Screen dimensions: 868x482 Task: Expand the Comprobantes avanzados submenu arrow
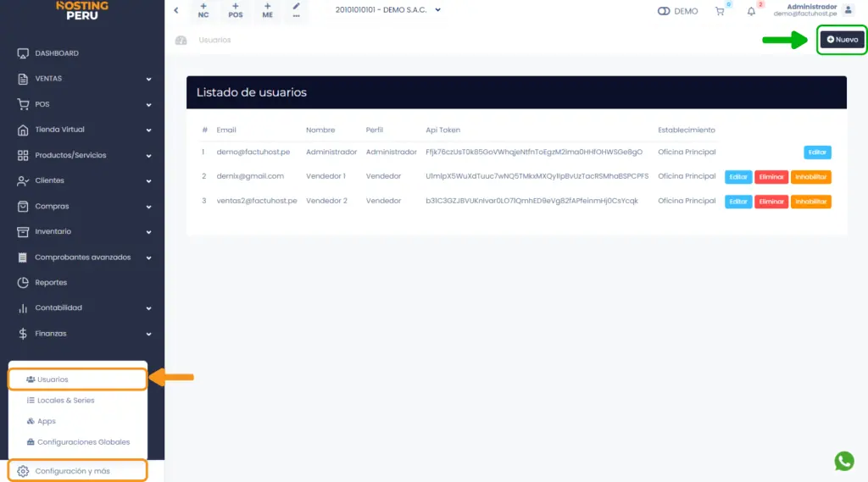pyautogui.click(x=148, y=258)
